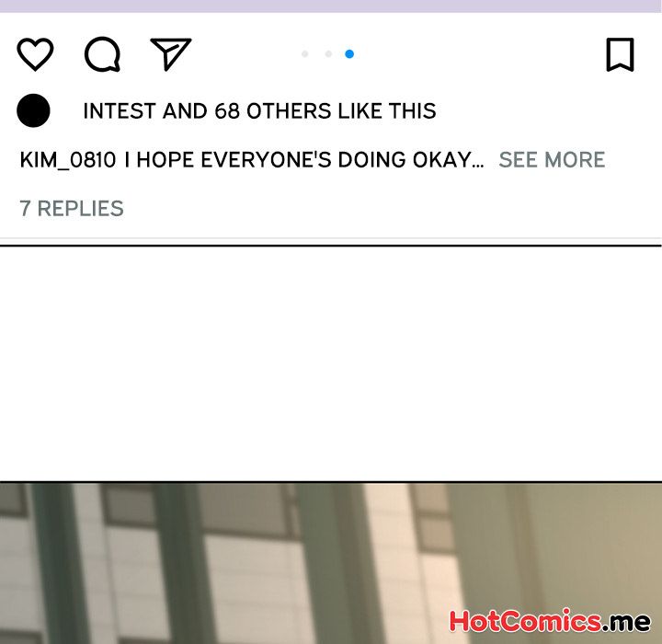The height and width of the screenshot is (644, 662).
Task: Select the middle carousel page dot
Action: click(328, 53)
